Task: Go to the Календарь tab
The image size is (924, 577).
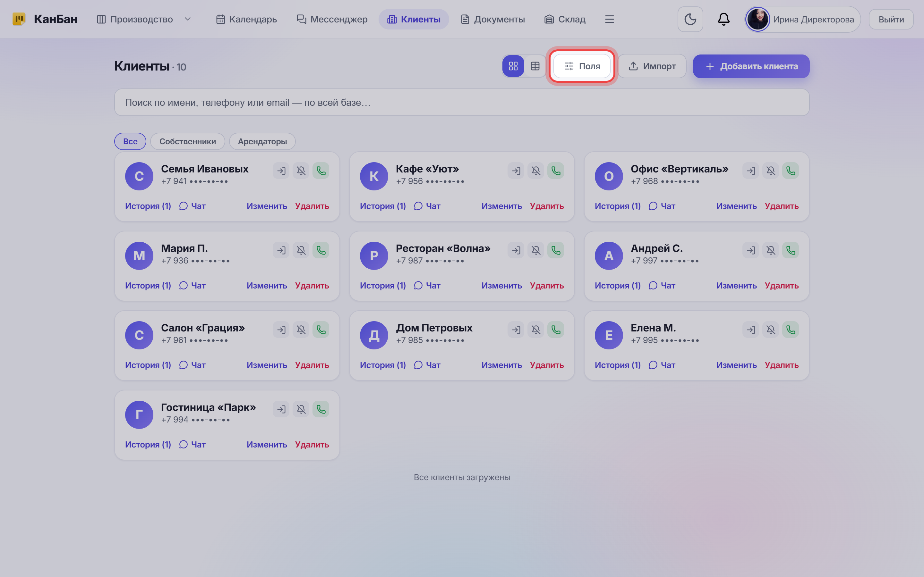Action: point(246,19)
